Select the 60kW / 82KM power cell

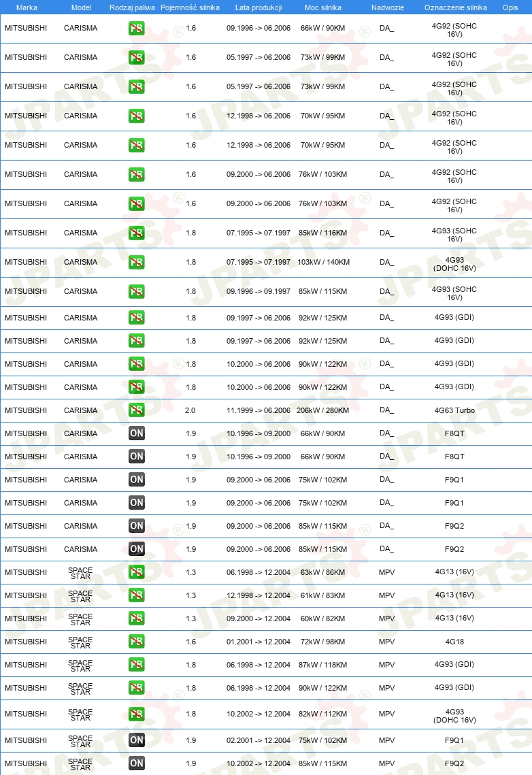click(x=322, y=619)
